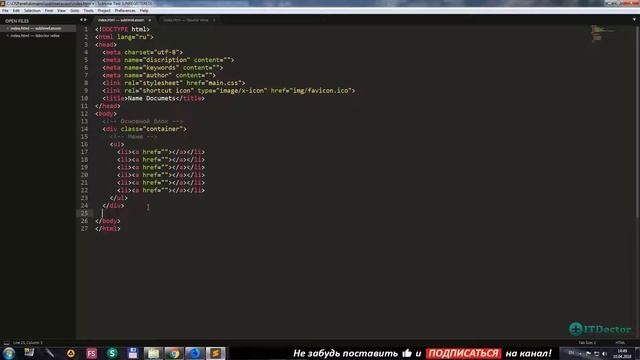Close first file in Open Files sidebar

(x=7, y=29)
